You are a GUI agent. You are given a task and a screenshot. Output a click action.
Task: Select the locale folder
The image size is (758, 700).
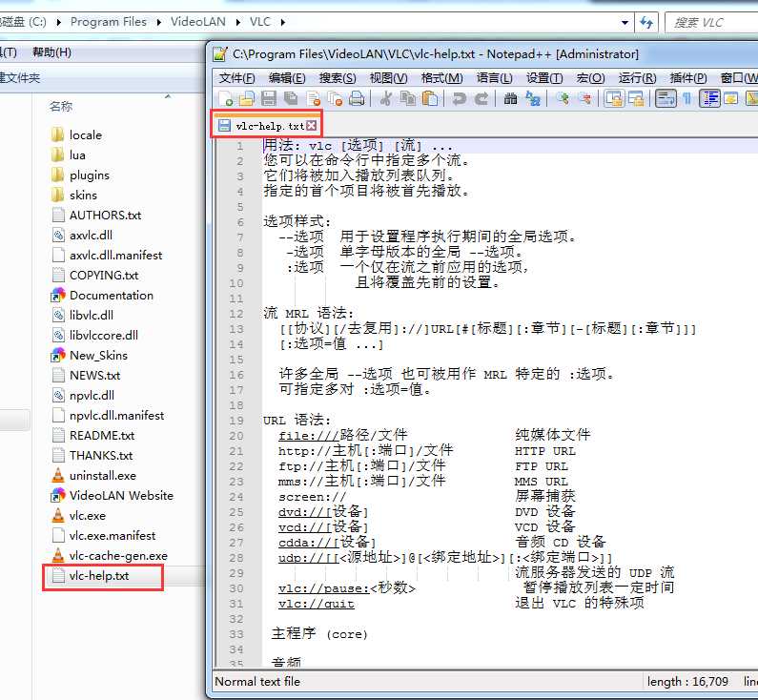[x=77, y=134]
